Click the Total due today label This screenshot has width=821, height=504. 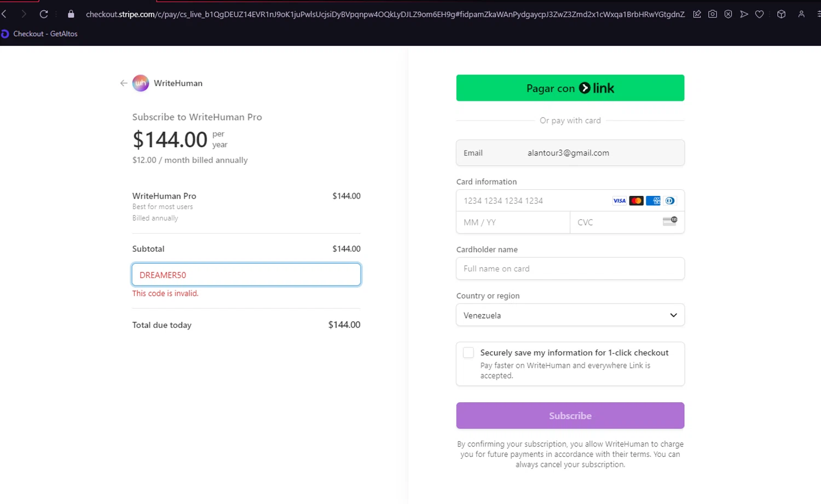point(162,325)
